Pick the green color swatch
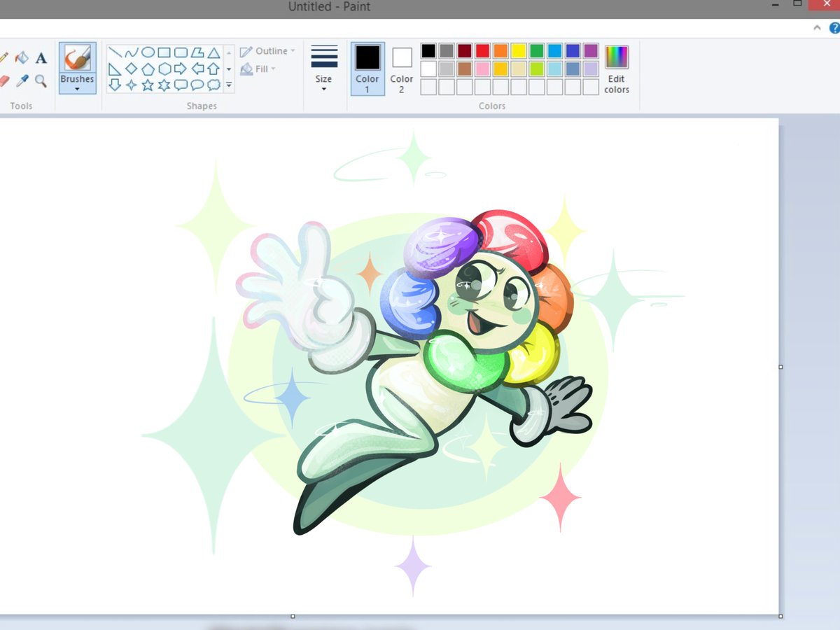Viewport: 840px width, 630px height. pyautogui.click(x=537, y=50)
